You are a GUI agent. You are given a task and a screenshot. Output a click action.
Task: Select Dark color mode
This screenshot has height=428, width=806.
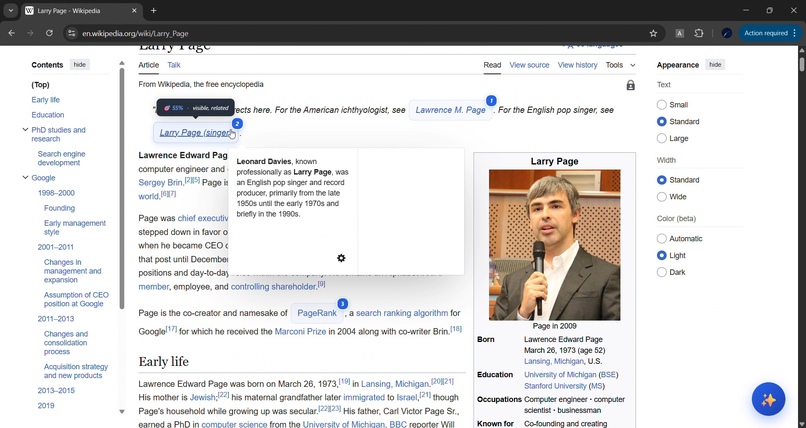point(662,272)
